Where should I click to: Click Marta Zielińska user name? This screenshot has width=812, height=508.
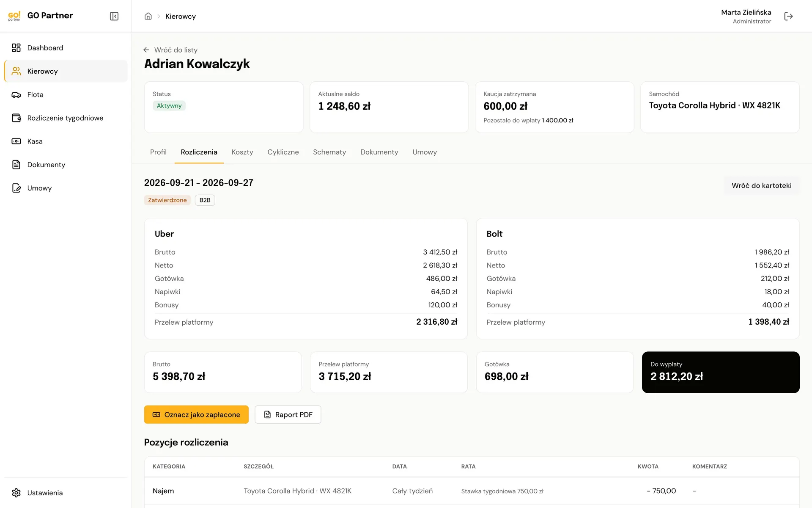(746, 12)
